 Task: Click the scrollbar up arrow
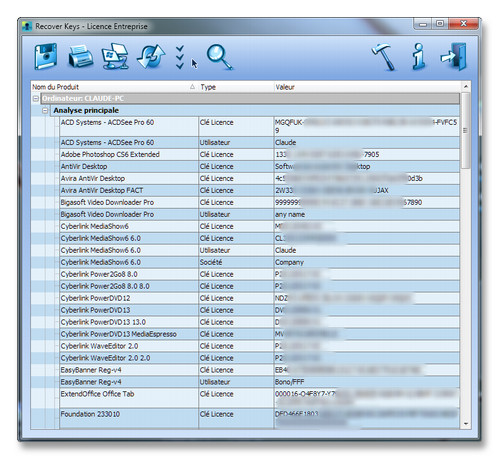tap(466, 87)
